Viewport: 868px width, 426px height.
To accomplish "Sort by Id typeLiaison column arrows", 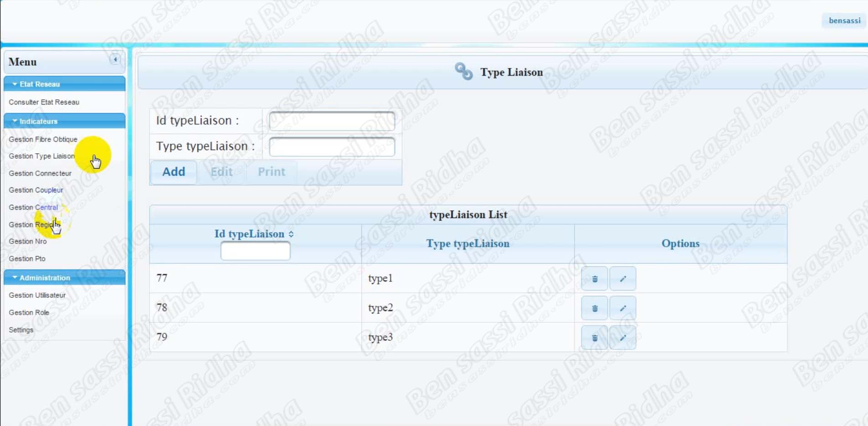I will tap(291, 234).
